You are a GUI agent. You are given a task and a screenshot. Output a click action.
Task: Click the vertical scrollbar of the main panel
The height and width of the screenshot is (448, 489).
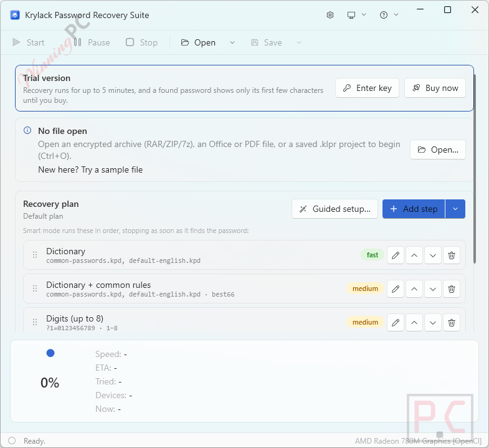coord(475,168)
